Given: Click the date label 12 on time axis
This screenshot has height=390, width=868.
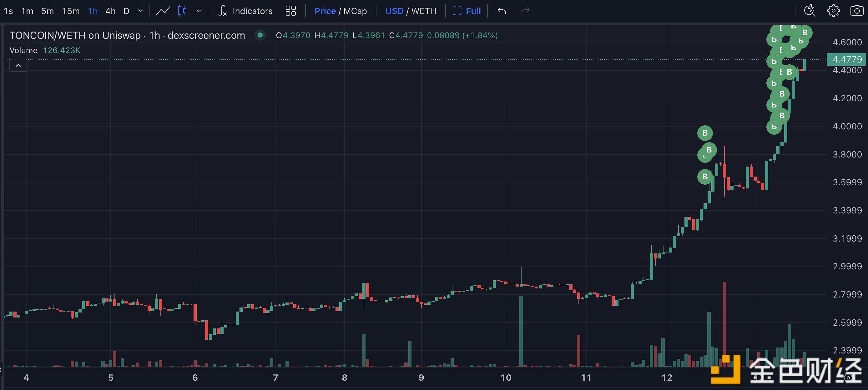Looking at the screenshot, I should (x=667, y=377).
